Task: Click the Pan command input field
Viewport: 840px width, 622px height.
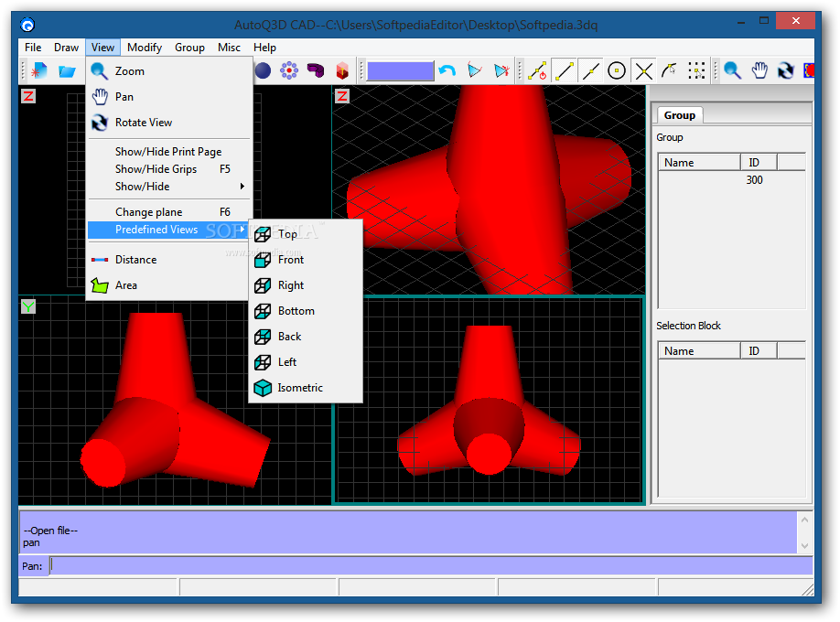Action: point(431,566)
